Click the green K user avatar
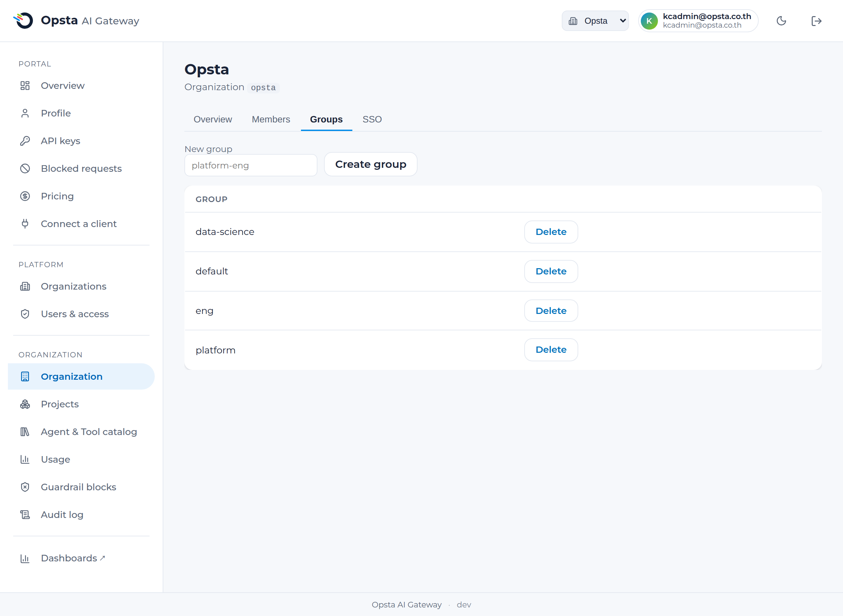This screenshot has width=843, height=616. coord(649,21)
